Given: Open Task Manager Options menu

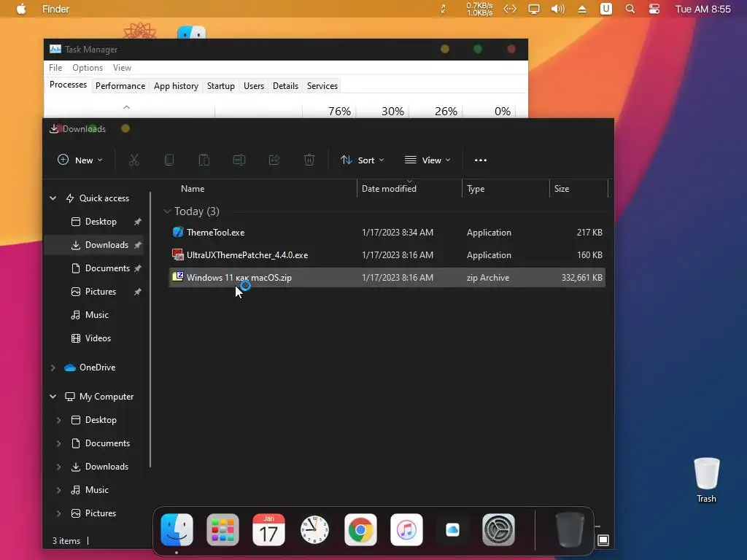Looking at the screenshot, I should point(88,68).
